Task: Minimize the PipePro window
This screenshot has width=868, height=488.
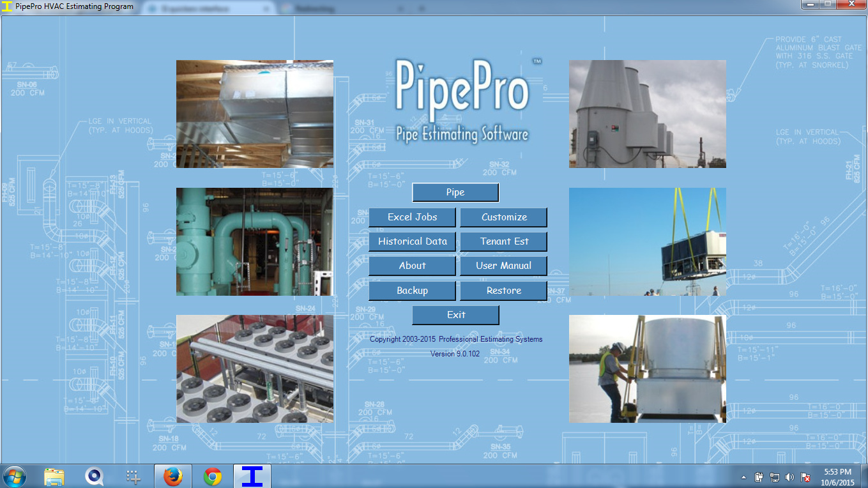Action: coord(811,4)
